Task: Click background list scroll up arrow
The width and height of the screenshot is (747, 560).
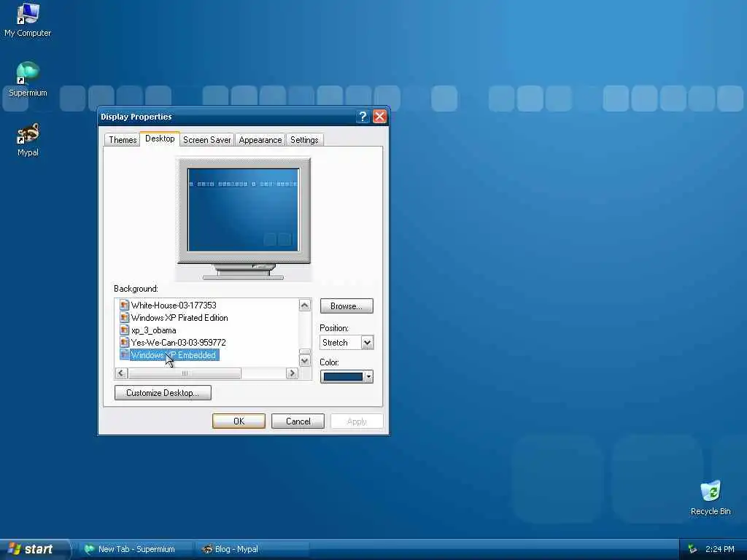Action: click(305, 306)
